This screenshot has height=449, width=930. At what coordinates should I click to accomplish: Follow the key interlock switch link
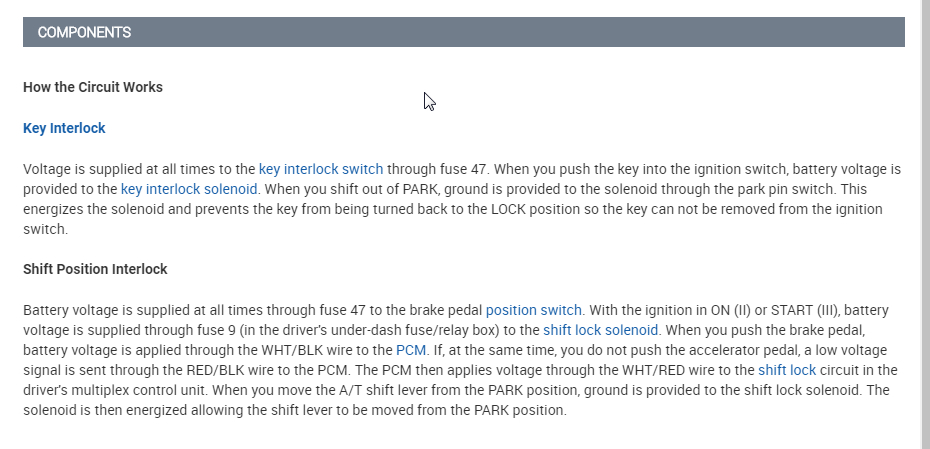(x=320, y=169)
